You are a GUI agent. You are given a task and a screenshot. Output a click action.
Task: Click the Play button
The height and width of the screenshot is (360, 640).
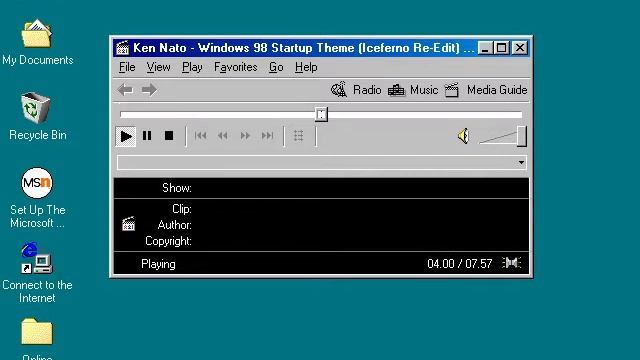click(126, 136)
